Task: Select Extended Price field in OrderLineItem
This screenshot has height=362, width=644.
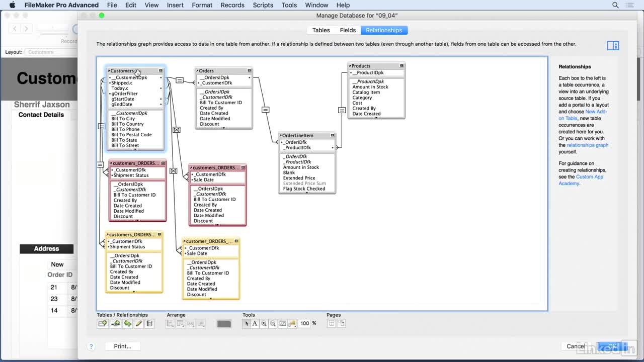Action: tap(299, 178)
